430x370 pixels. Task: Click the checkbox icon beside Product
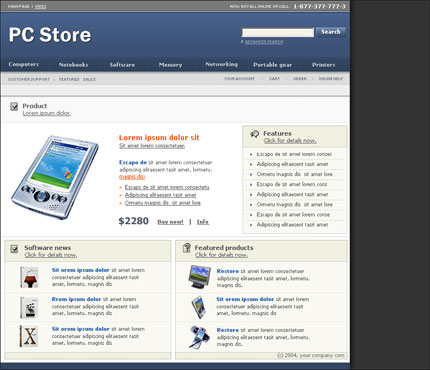tap(14, 107)
